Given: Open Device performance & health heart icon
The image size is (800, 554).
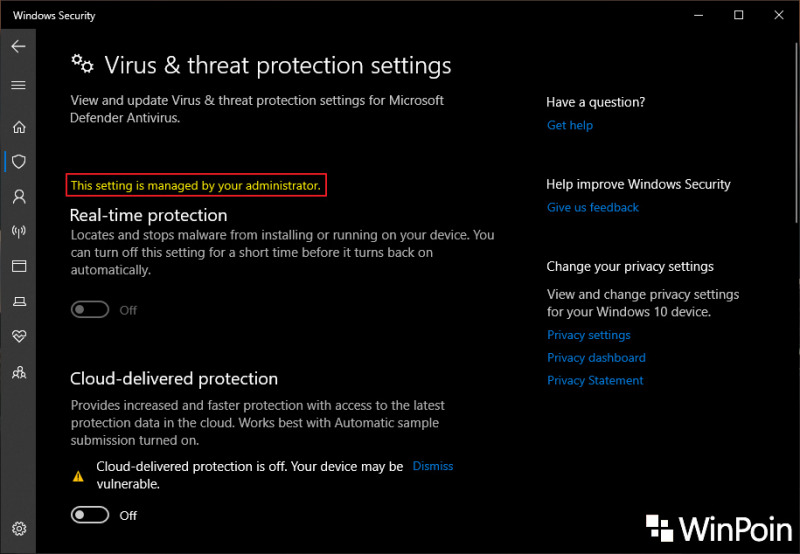Looking at the screenshot, I should (x=19, y=336).
